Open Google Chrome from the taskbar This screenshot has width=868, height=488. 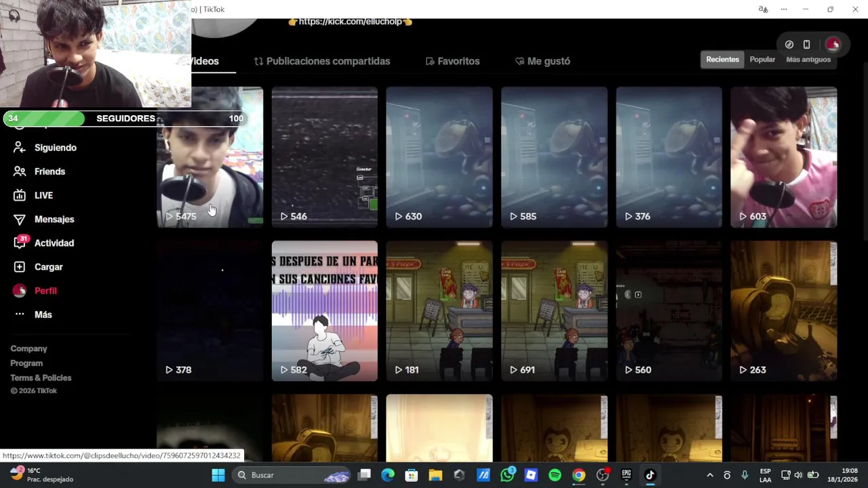pos(578,475)
